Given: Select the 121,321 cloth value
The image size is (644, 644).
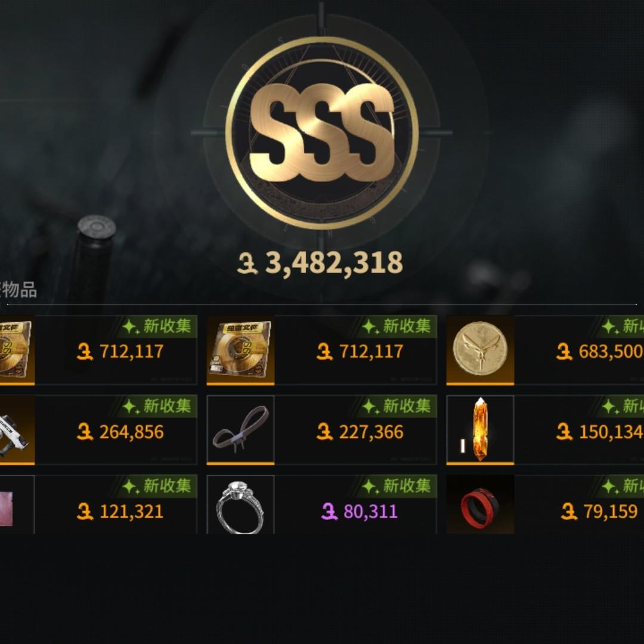Looking at the screenshot, I should [120, 512].
